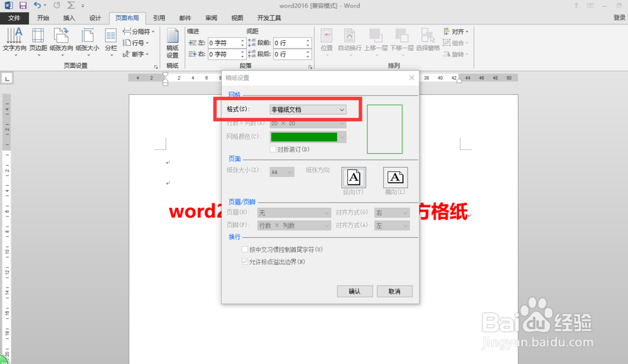Open the 页边距 margins tool
Viewport: 628px width, 364px height.
[38, 41]
